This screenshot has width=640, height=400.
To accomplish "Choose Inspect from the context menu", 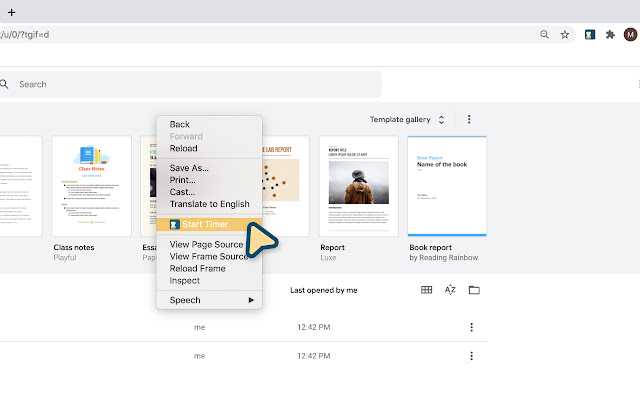I will pyautogui.click(x=185, y=281).
